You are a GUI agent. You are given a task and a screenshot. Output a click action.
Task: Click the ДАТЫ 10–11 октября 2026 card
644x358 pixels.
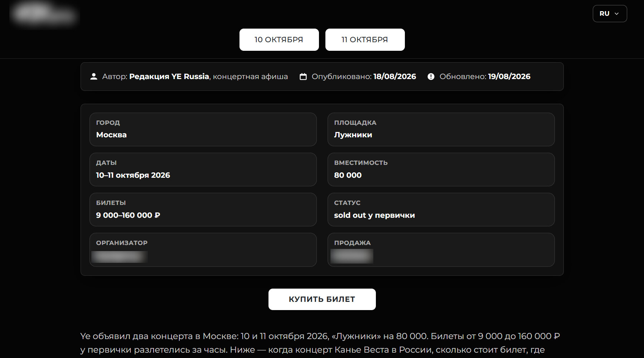[203, 170]
